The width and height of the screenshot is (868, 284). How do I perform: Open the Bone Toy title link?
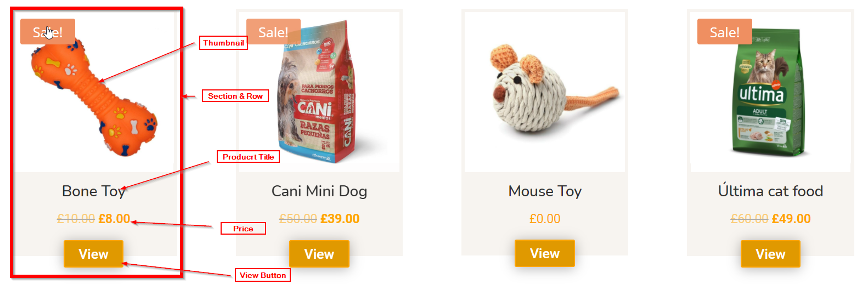(94, 191)
